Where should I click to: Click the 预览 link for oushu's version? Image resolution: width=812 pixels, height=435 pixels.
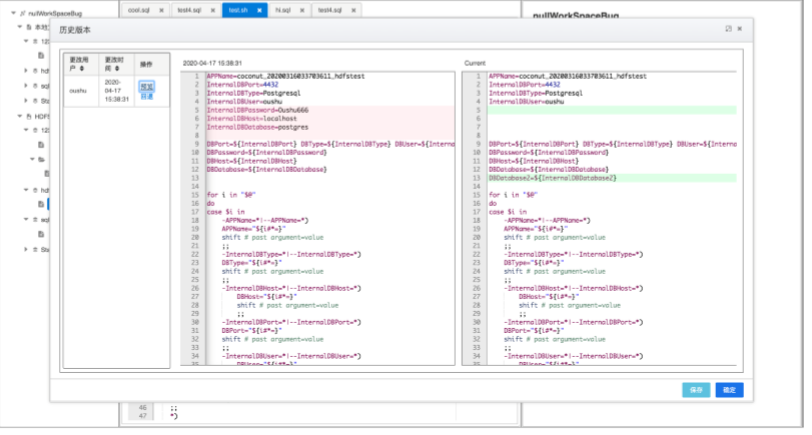[146, 87]
